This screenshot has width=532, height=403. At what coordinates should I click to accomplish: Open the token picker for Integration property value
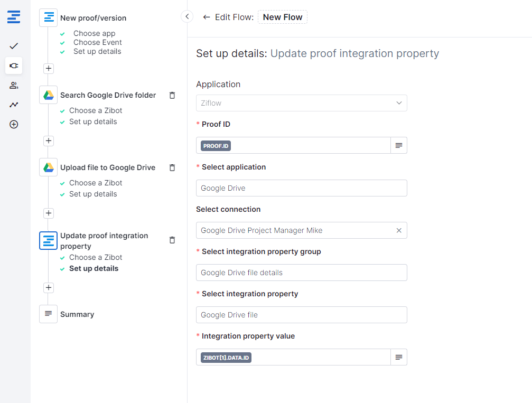click(x=399, y=357)
